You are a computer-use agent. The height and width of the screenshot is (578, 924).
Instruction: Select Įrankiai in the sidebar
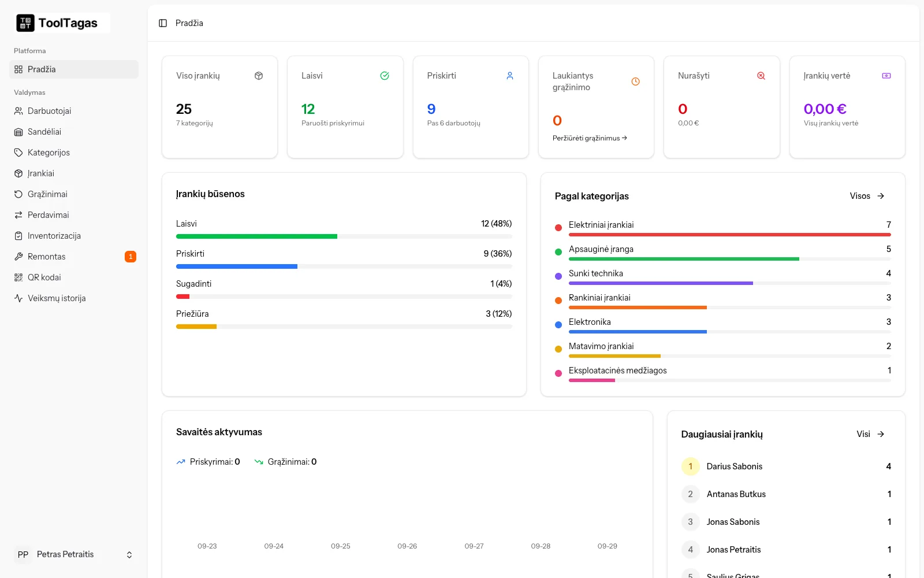[x=74, y=173]
